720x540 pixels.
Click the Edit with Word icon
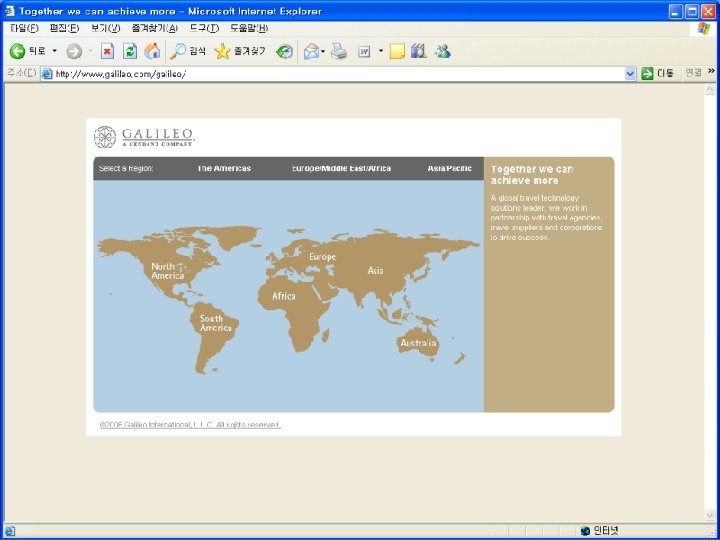tap(364, 51)
